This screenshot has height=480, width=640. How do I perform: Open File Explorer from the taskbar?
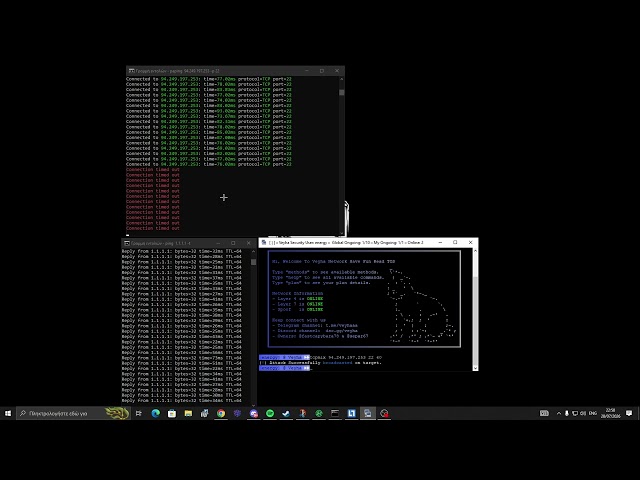[188, 413]
